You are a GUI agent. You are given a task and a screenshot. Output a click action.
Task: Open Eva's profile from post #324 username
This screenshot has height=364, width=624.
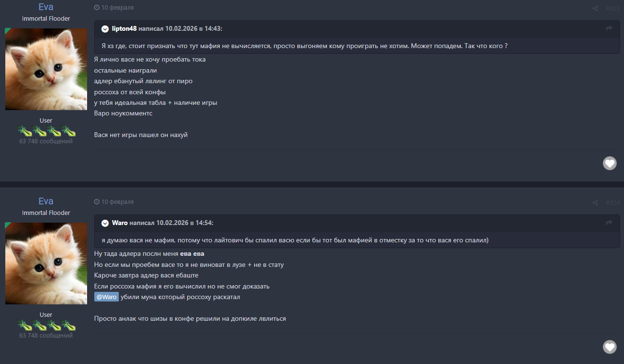tap(46, 201)
